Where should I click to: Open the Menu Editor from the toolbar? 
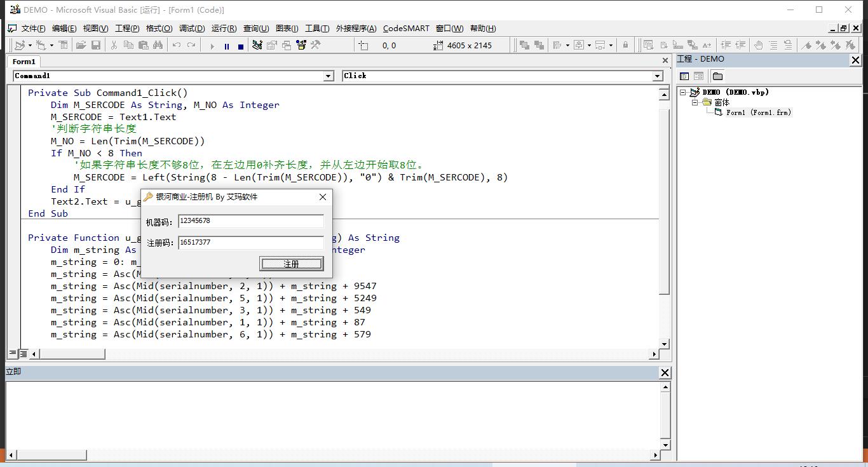click(x=64, y=44)
